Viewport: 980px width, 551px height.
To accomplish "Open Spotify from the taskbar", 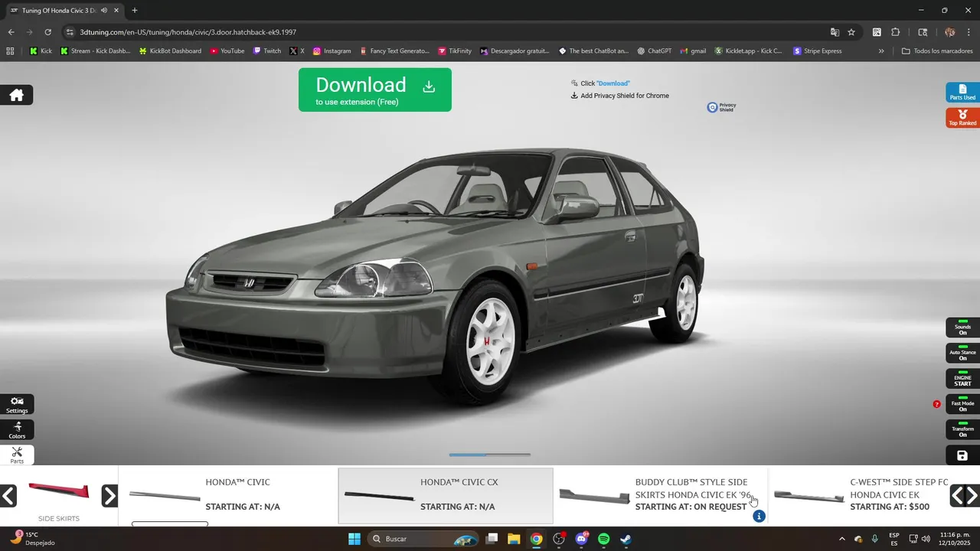I will [x=603, y=539].
